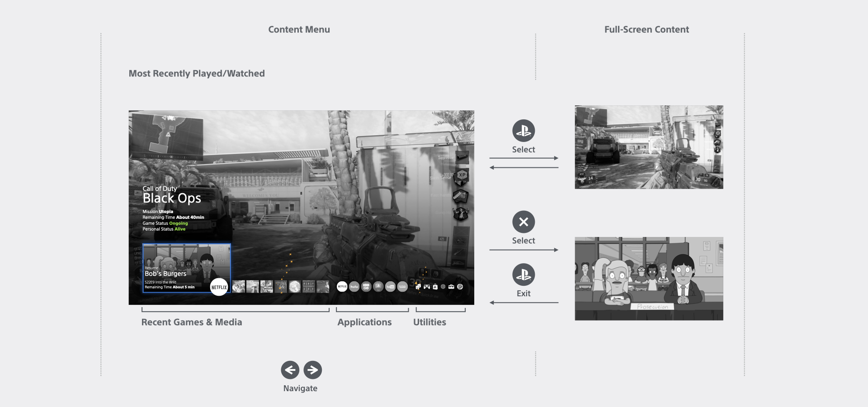Click the 'Applications' label

tap(364, 322)
